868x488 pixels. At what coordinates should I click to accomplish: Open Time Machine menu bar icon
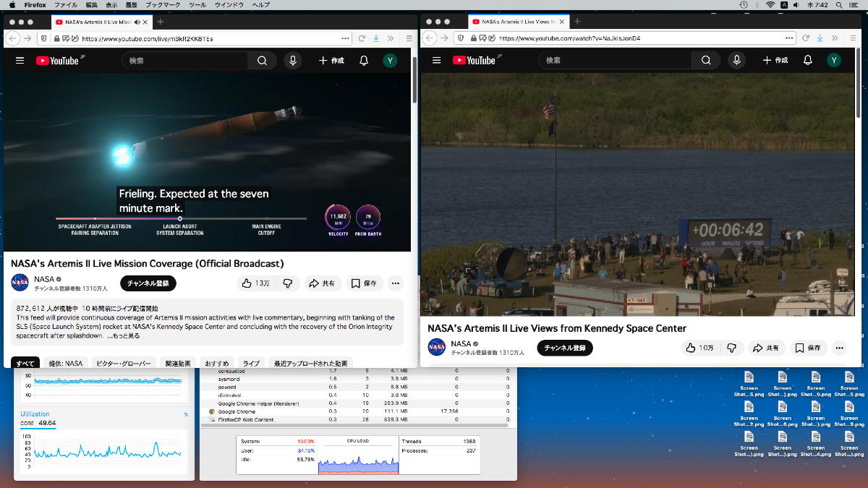744,5
